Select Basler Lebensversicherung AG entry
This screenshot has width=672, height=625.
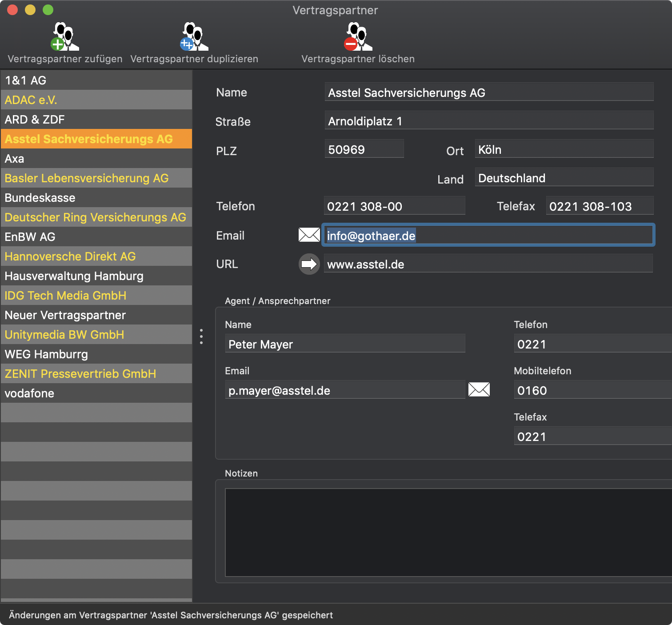click(96, 178)
